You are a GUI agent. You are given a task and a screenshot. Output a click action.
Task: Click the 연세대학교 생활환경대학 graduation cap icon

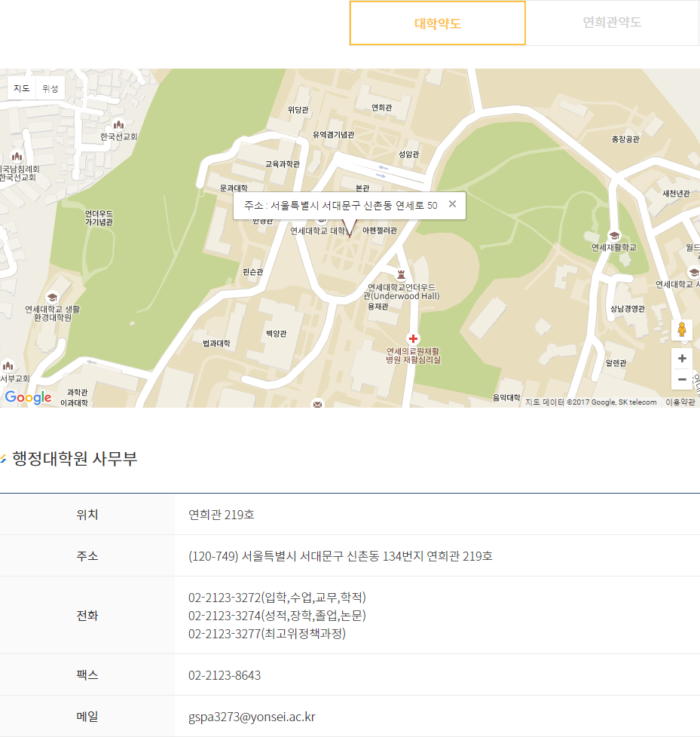click(52, 298)
